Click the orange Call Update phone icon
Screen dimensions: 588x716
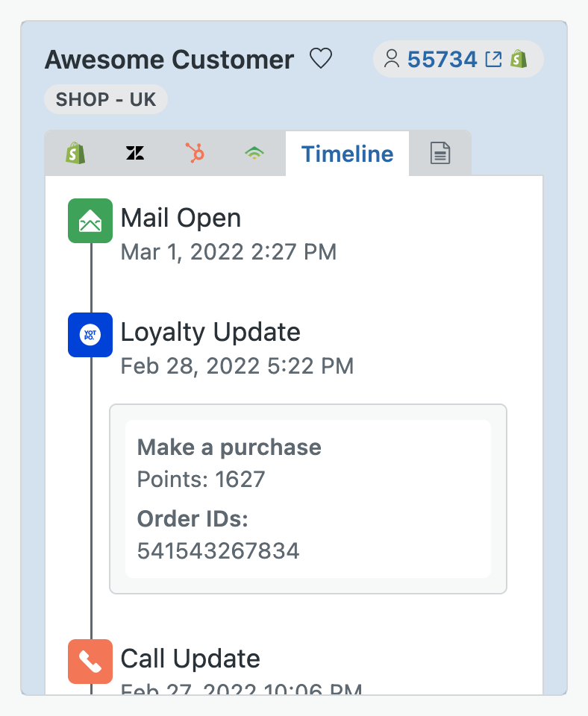pyautogui.click(x=90, y=662)
